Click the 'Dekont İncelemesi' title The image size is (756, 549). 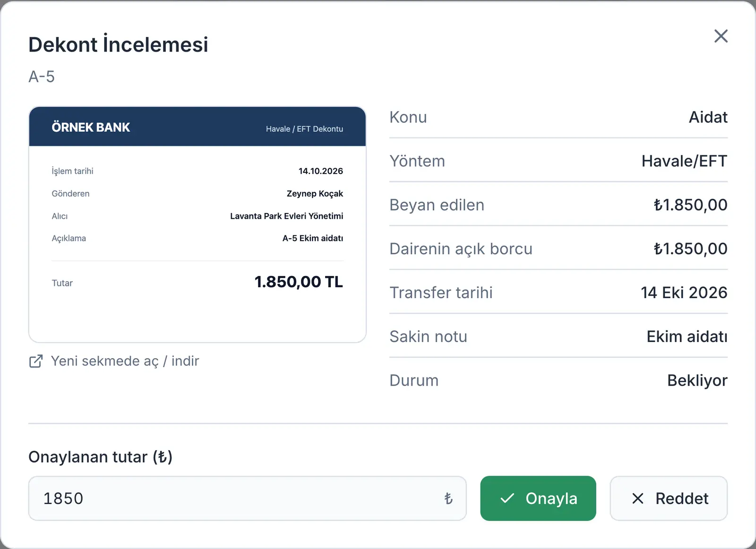[118, 44]
